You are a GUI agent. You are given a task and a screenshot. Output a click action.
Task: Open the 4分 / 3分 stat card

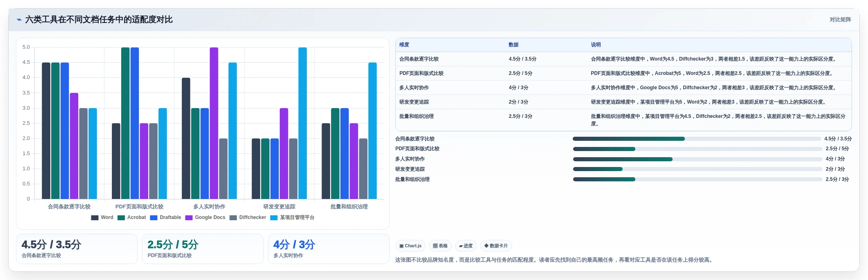tap(329, 249)
